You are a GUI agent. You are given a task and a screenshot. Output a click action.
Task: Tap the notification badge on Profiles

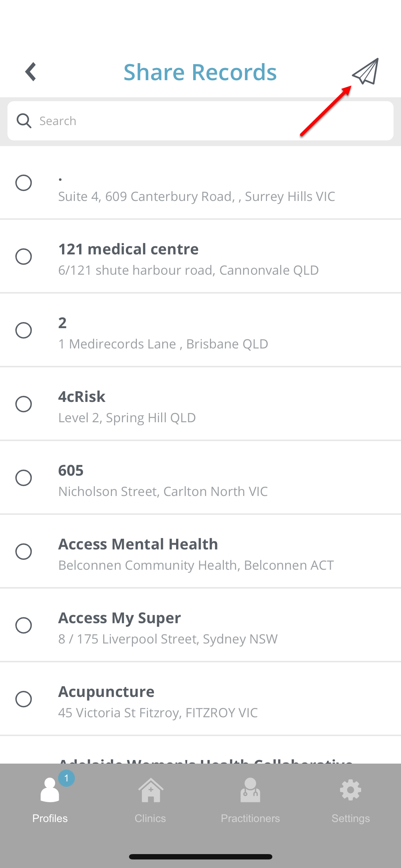[x=66, y=778]
